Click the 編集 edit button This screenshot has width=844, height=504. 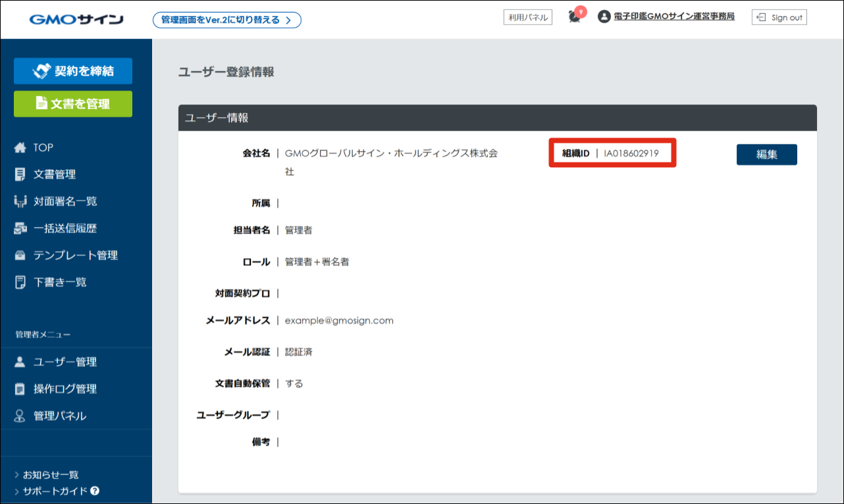click(767, 155)
